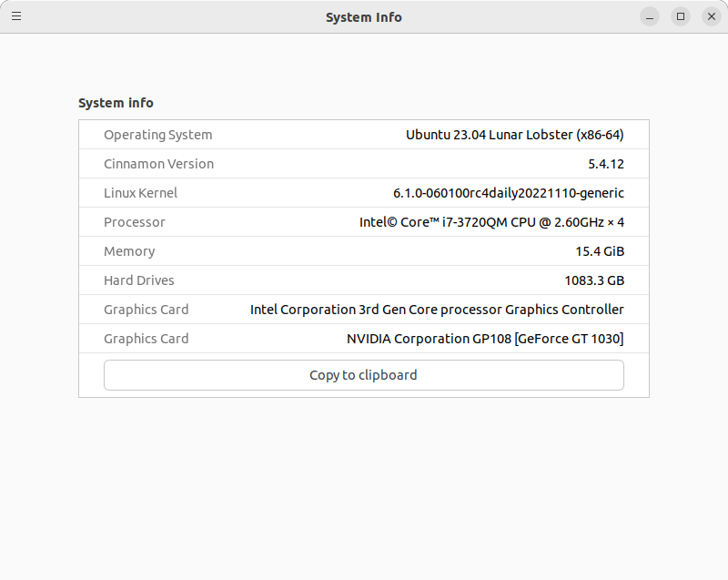
Task: Click the Processor label
Action: (134, 222)
